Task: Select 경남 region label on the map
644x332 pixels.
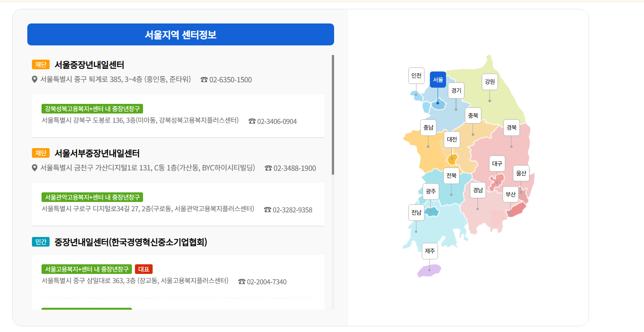Action: pos(478,190)
